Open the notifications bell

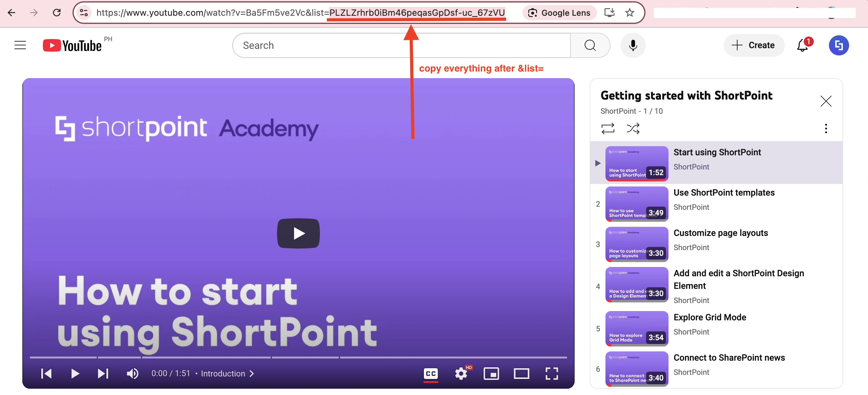(802, 45)
